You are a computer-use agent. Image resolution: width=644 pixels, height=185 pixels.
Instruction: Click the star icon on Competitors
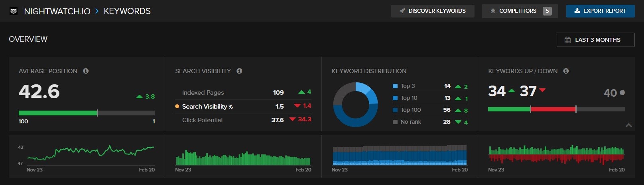tap(493, 11)
